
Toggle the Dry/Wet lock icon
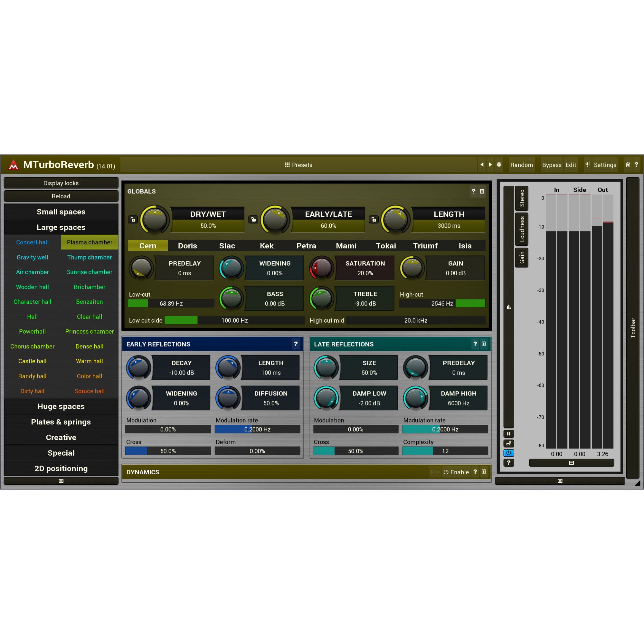[x=133, y=219]
